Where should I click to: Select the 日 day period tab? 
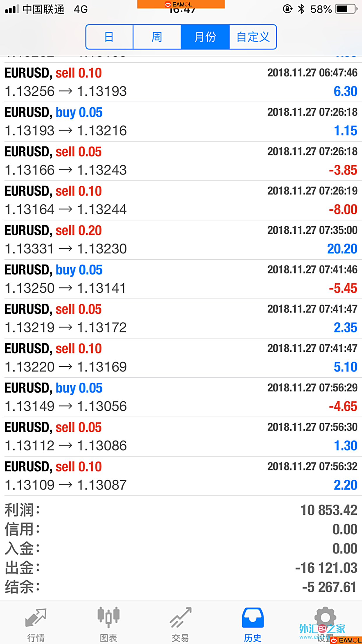pos(109,37)
